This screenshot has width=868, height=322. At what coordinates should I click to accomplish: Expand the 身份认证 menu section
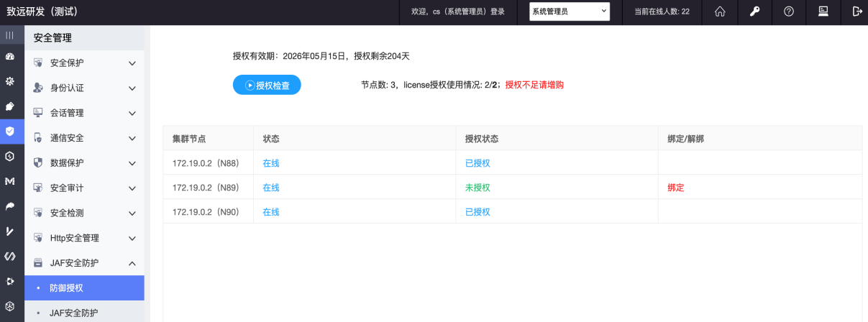tap(84, 88)
